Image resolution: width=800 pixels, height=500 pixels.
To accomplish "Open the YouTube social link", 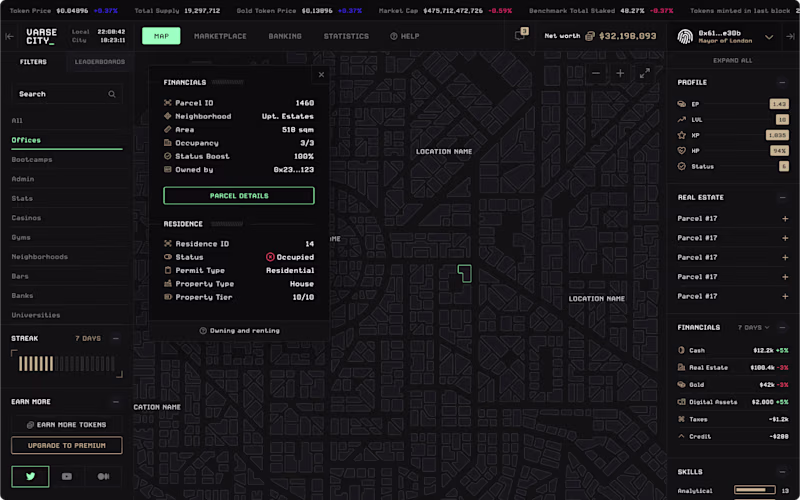I will pos(67,476).
